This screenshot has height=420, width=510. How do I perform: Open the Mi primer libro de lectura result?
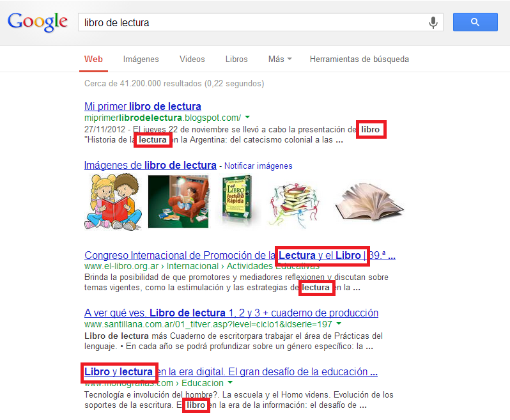pyautogui.click(x=143, y=106)
